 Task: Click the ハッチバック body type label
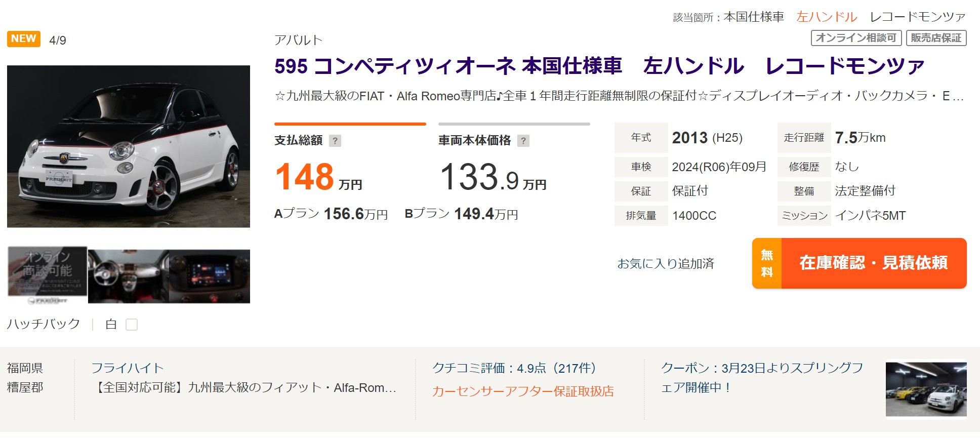44,324
